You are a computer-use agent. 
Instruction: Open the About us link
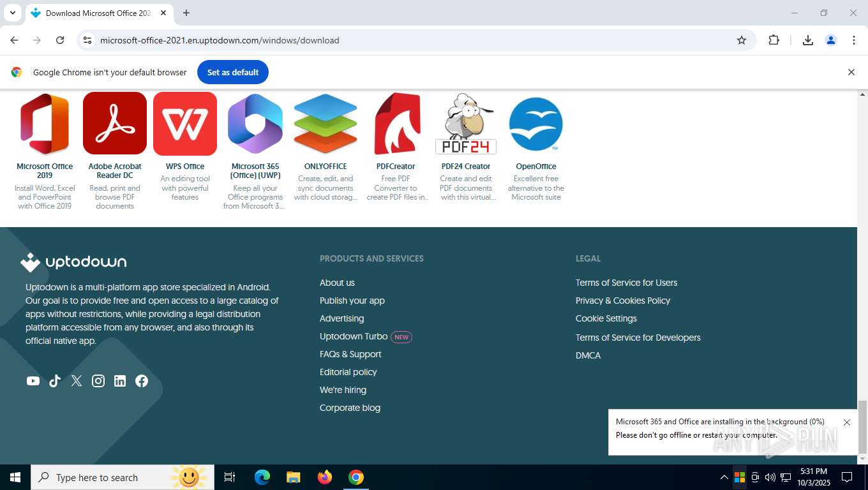[x=337, y=283]
